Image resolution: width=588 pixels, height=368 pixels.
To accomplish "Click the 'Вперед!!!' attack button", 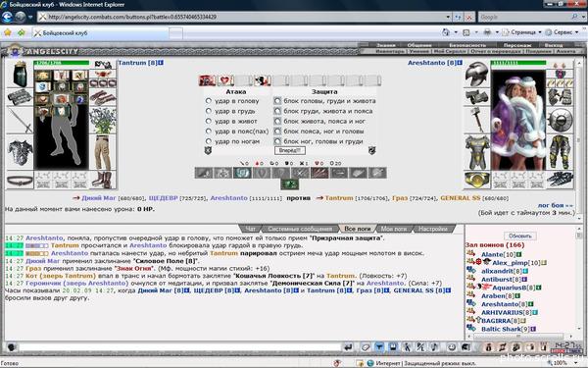I will click(290, 150).
